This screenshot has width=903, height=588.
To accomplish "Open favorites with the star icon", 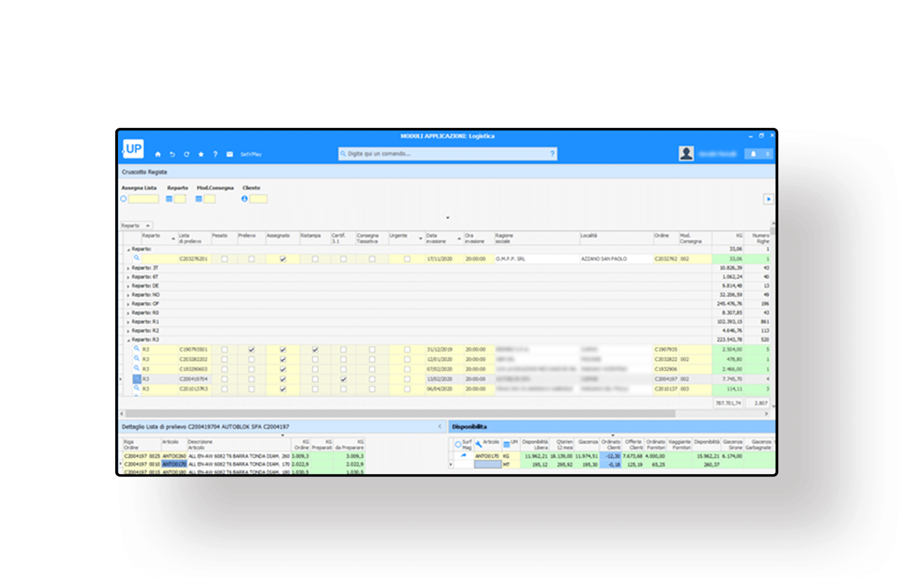I will (201, 154).
